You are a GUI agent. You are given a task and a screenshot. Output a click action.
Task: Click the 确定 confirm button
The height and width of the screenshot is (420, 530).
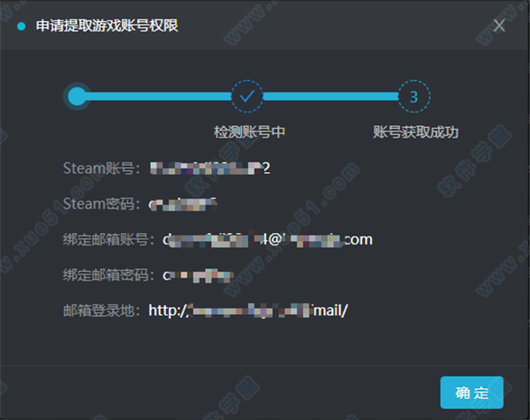472,393
